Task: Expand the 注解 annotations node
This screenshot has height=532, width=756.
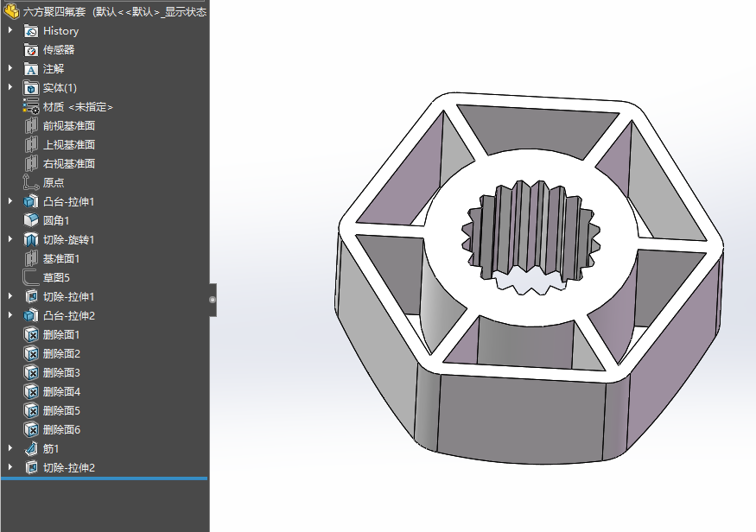Action: coord(10,68)
